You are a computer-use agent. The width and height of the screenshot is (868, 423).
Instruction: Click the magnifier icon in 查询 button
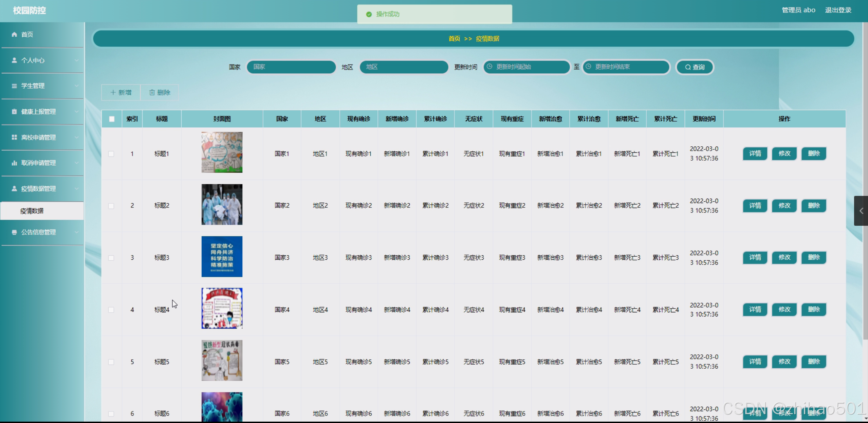688,67
